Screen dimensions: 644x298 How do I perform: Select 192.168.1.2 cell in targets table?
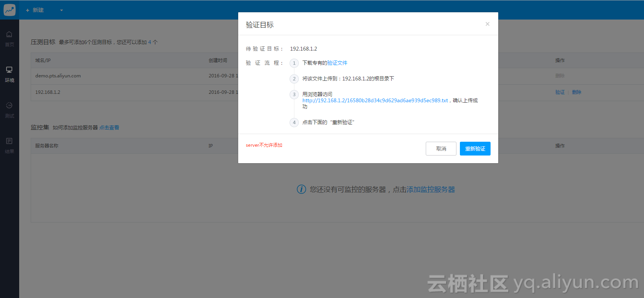[x=48, y=92]
